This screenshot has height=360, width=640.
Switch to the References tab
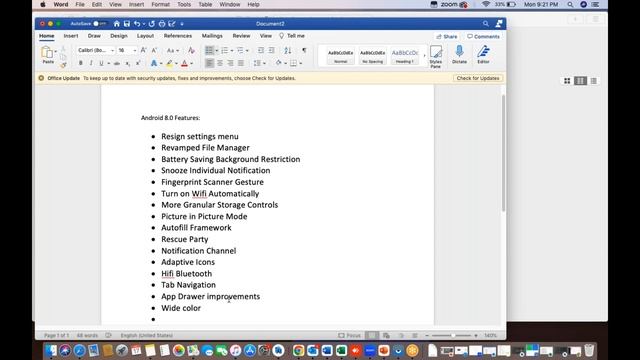click(x=178, y=36)
